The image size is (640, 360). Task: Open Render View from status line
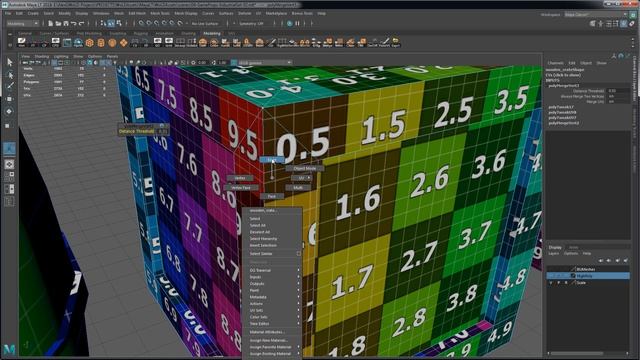[x=290, y=24]
